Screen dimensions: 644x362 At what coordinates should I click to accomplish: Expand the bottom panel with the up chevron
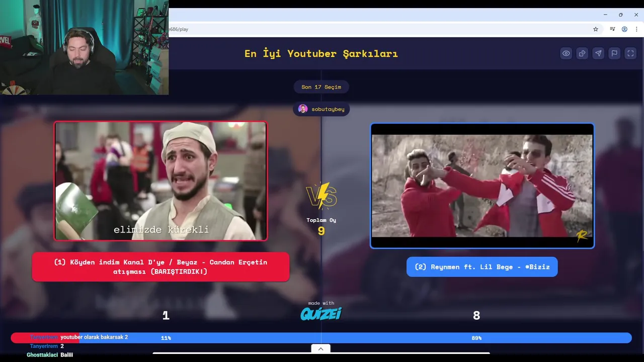click(320, 348)
